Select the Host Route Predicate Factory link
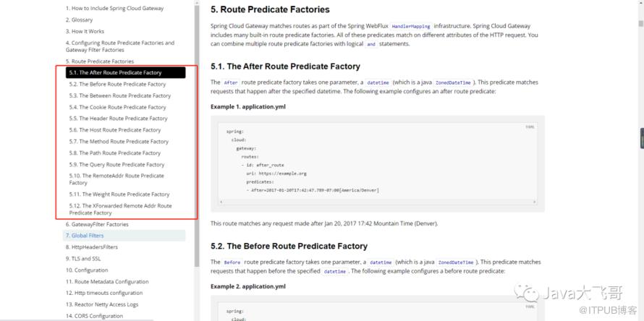This screenshot has width=644, height=321. 115,130
